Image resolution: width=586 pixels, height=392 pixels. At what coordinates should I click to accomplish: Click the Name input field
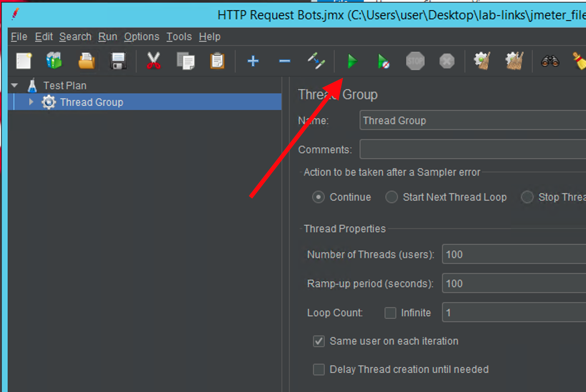(473, 120)
